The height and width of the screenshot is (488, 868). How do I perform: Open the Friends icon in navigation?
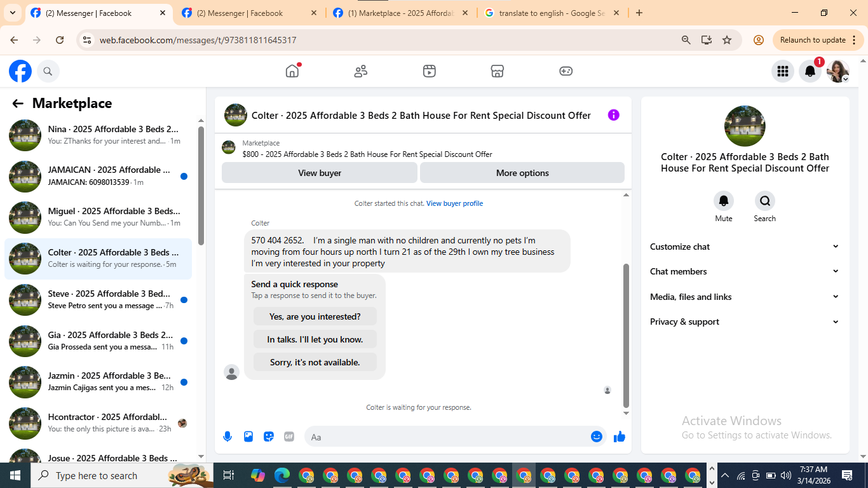click(361, 71)
